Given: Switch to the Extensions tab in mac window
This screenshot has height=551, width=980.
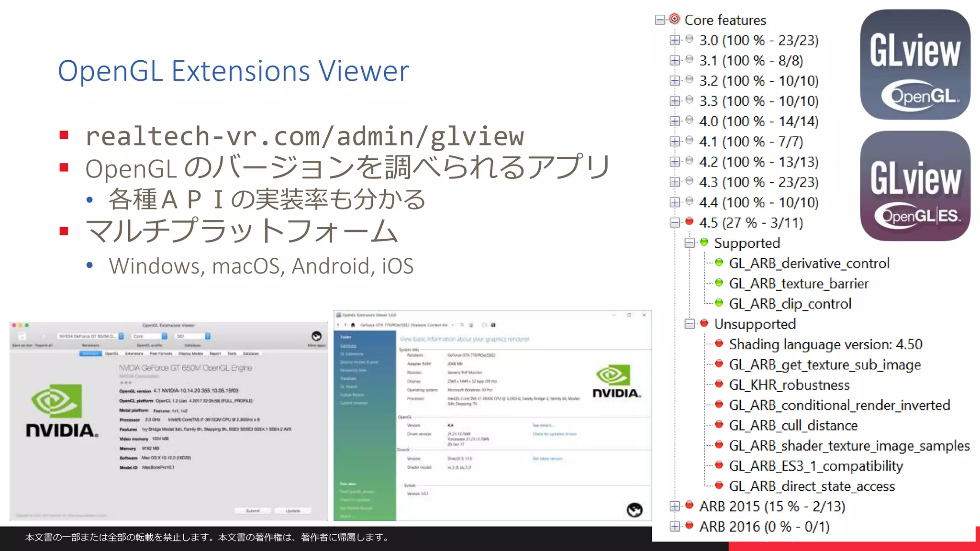Looking at the screenshot, I should click(134, 354).
